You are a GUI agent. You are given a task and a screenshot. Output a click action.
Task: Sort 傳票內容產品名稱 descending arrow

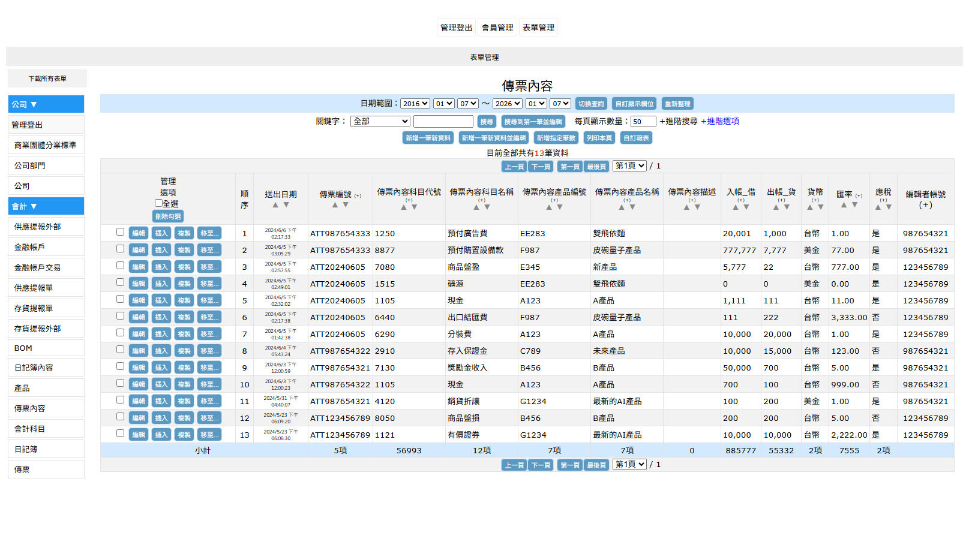(632, 207)
